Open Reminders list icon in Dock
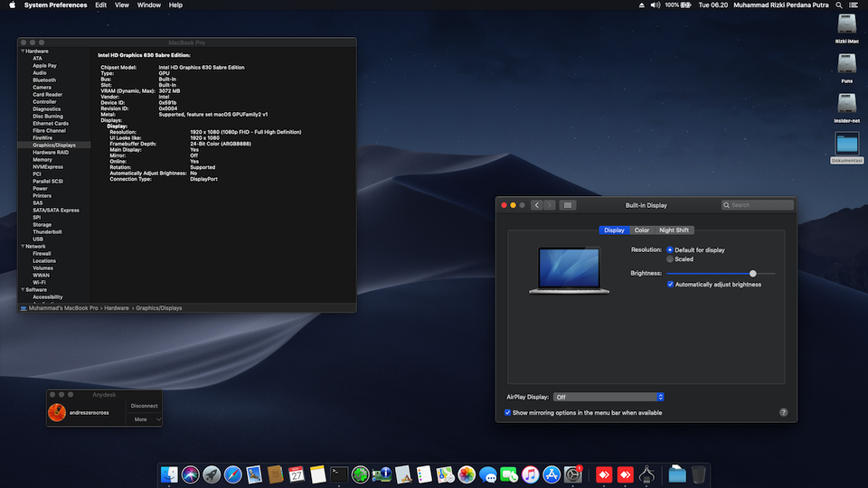This screenshot has height=488, width=868. point(424,474)
